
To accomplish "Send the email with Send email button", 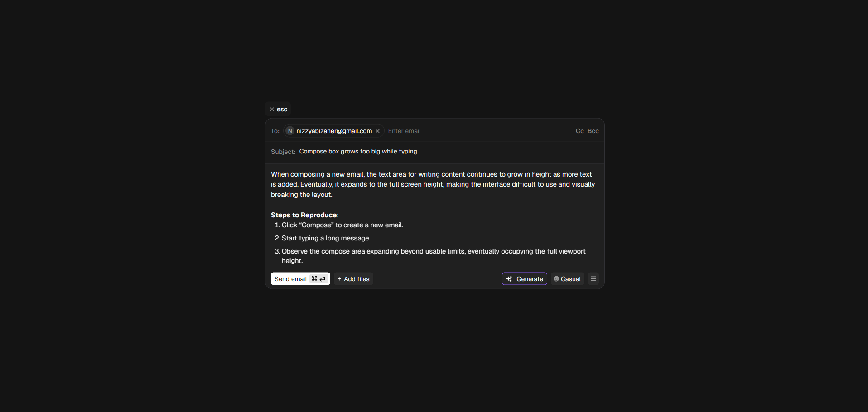I will pyautogui.click(x=300, y=279).
